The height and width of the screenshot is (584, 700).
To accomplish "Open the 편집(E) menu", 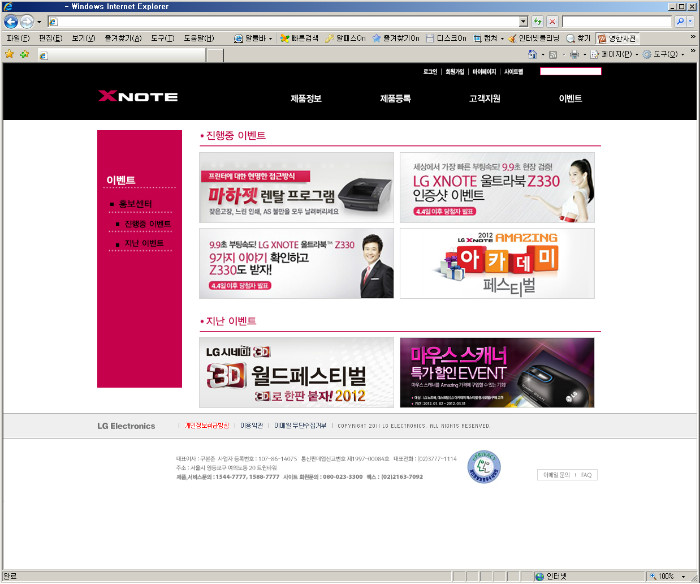I will point(50,38).
